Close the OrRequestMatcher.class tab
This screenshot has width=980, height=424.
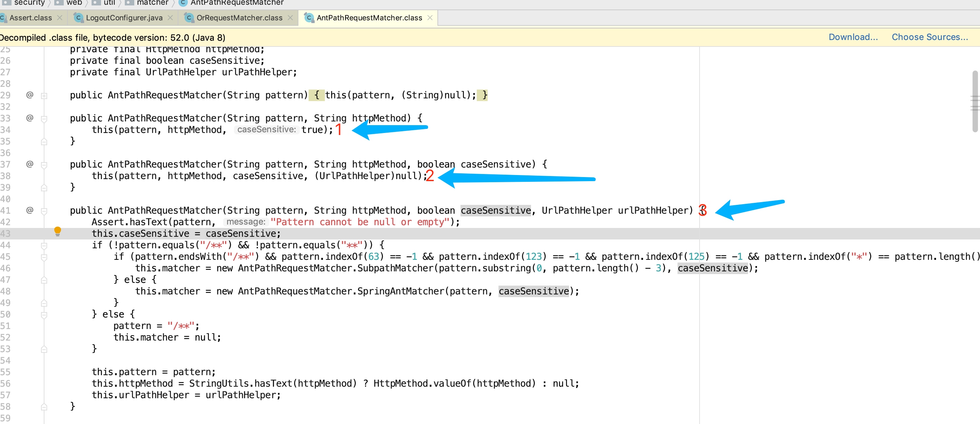click(x=291, y=18)
